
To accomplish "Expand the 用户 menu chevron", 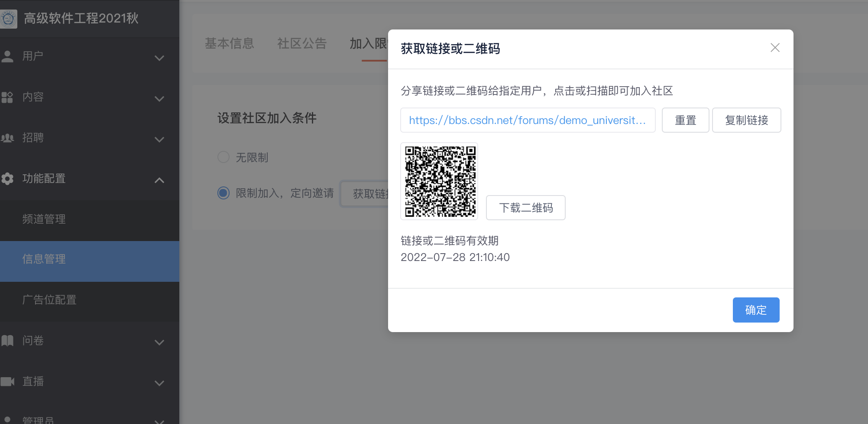I will point(159,58).
